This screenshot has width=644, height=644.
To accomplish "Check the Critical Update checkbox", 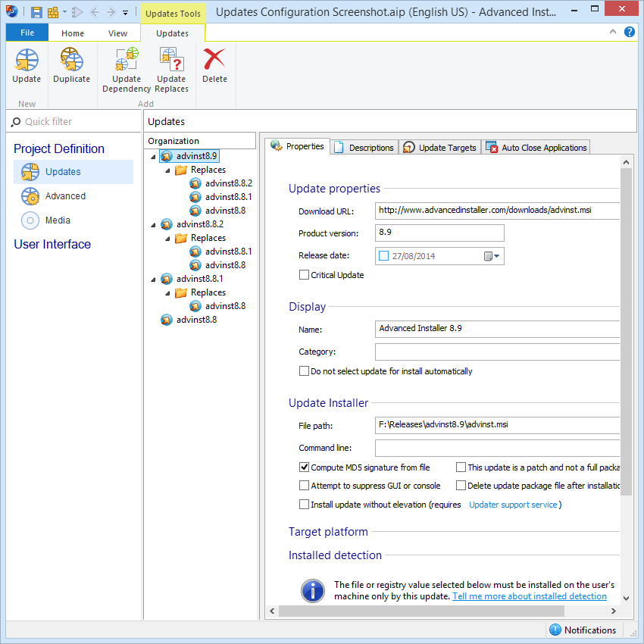I will (x=304, y=275).
